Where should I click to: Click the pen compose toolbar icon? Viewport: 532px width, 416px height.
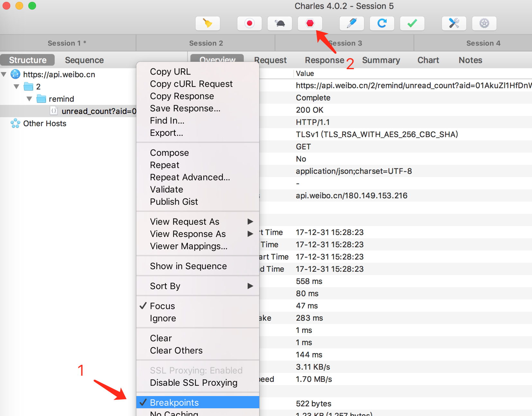352,23
